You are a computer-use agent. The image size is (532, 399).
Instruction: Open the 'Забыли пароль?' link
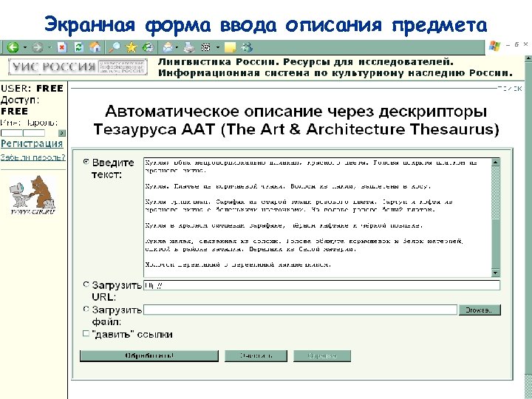pyautogui.click(x=33, y=157)
